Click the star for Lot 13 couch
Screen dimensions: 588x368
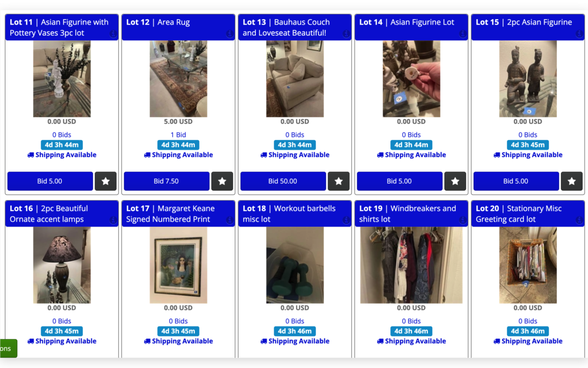pos(339,181)
